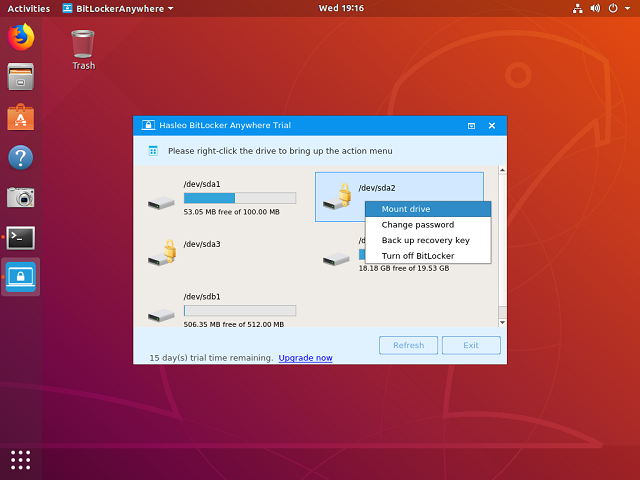Click the /dev/sda3 label
The width and height of the screenshot is (640, 480).
202,244
